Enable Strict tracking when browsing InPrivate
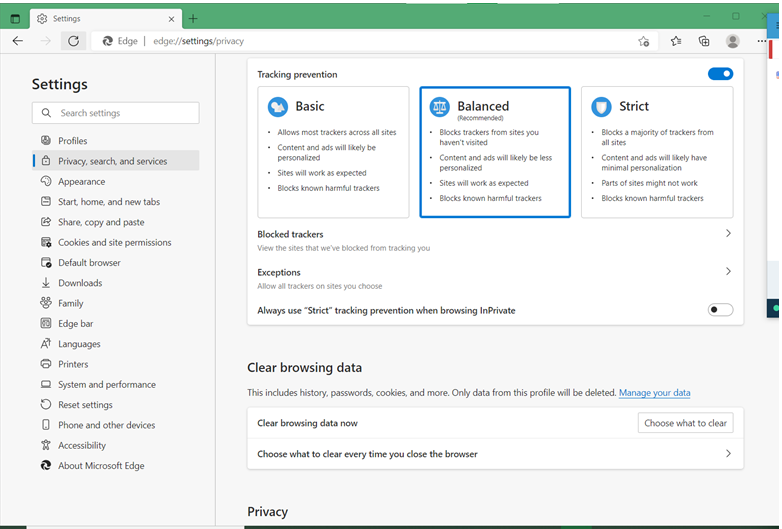 tap(720, 310)
